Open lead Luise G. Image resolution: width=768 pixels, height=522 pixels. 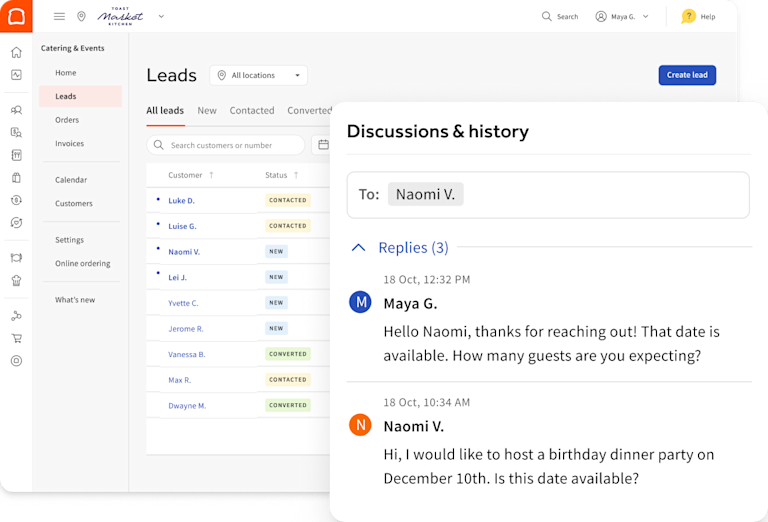coord(182,226)
